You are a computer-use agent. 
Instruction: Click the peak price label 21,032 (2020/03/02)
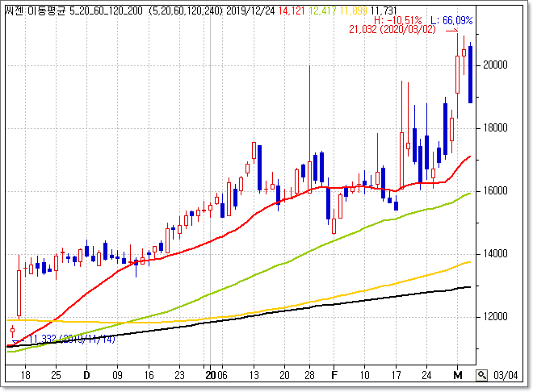click(392, 29)
